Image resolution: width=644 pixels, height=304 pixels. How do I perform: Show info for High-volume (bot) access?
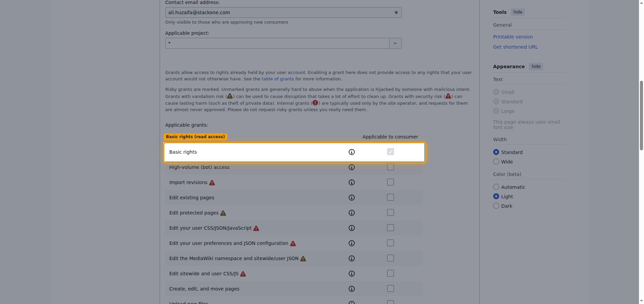tap(352, 167)
